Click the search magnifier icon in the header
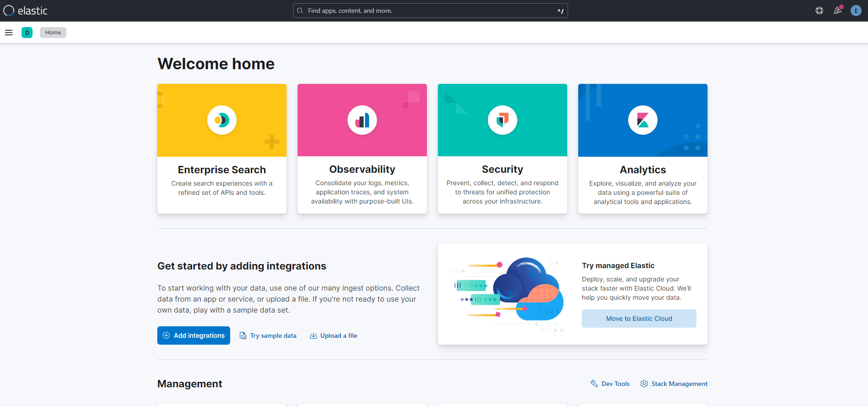Viewport: 868px width, 407px height. [x=300, y=11]
